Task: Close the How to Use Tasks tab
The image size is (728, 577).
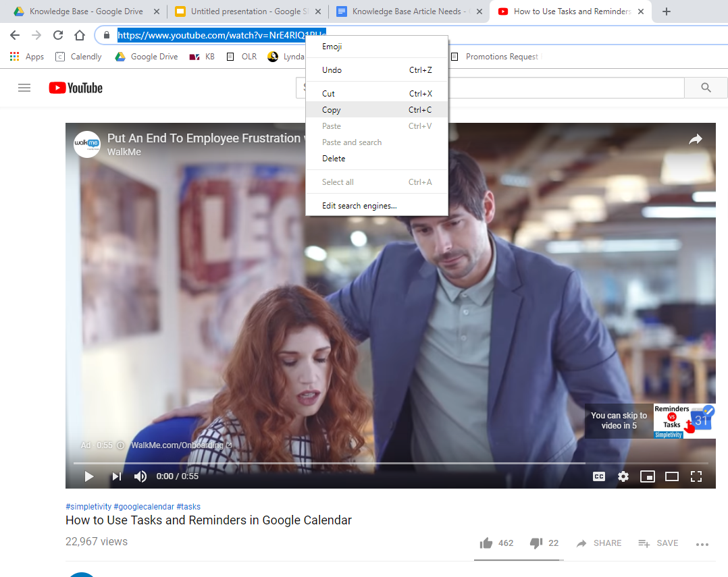Action: (x=641, y=11)
